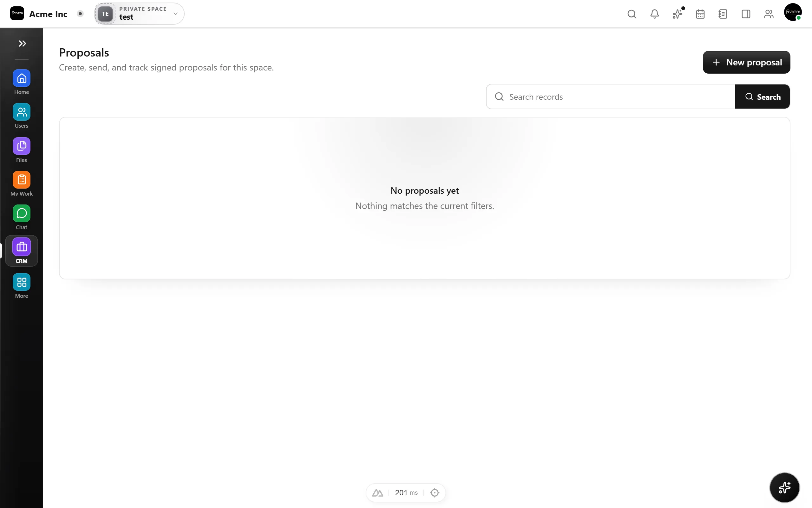This screenshot has width=812, height=508.
Task: Open global search magnifier in header
Action: pyautogui.click(x=632, y=14)
